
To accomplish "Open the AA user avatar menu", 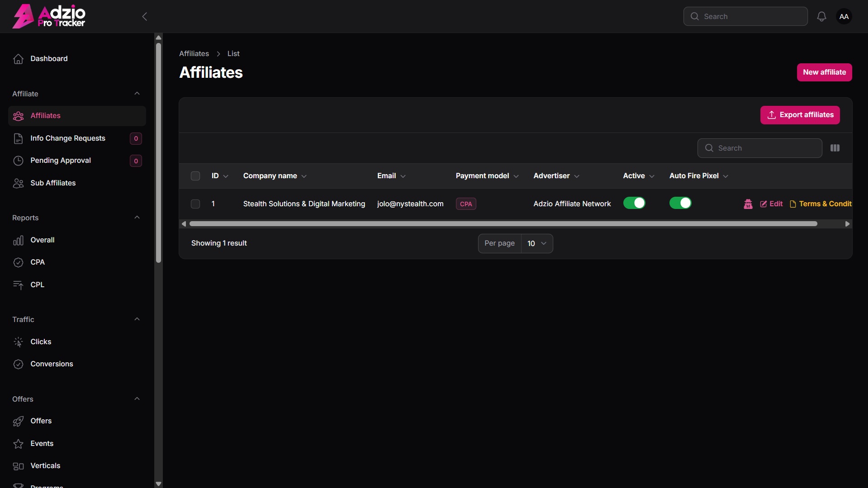I will coord(844,17).
